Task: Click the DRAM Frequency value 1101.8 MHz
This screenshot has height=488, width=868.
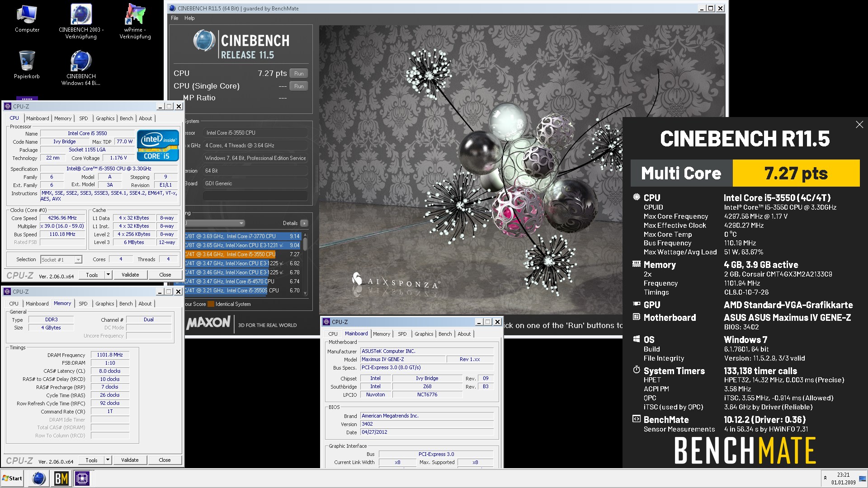Action: [x=110, y=355]
